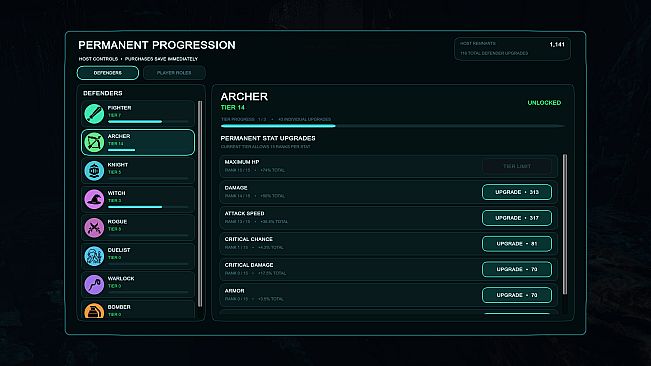Click the Host Remnants 1,141 counter
The height and width of the screenshot is (366, 651).
point(512,49)
